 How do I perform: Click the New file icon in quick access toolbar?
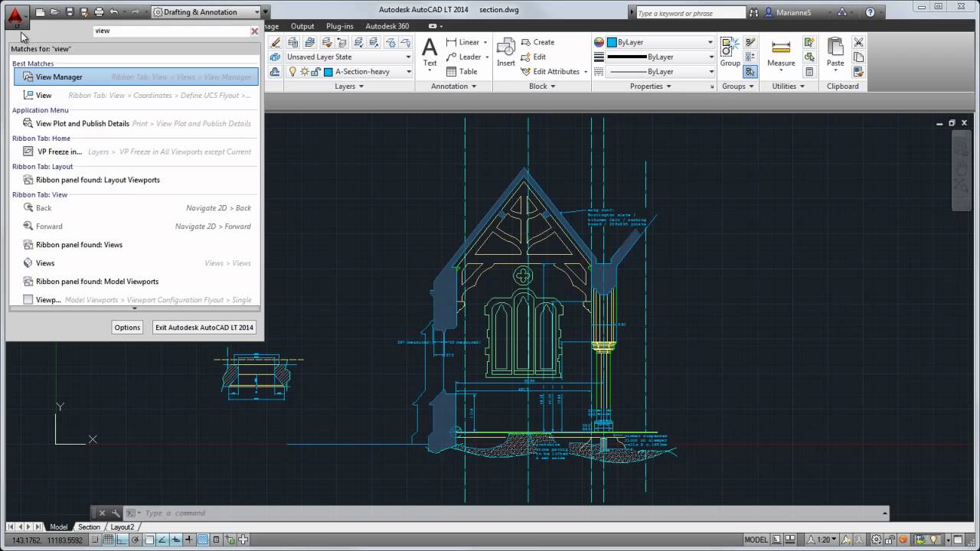pyautogui.click(x=40, y=12)
